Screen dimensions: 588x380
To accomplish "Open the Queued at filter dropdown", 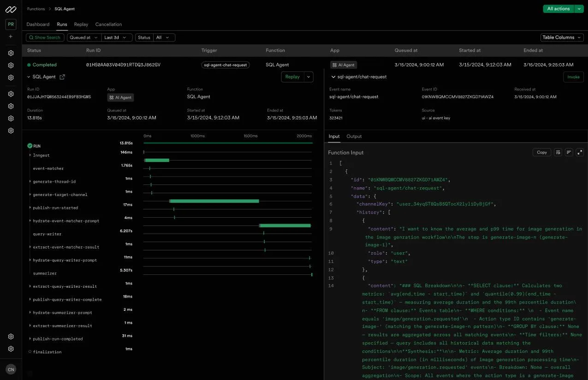I will 84,37.
